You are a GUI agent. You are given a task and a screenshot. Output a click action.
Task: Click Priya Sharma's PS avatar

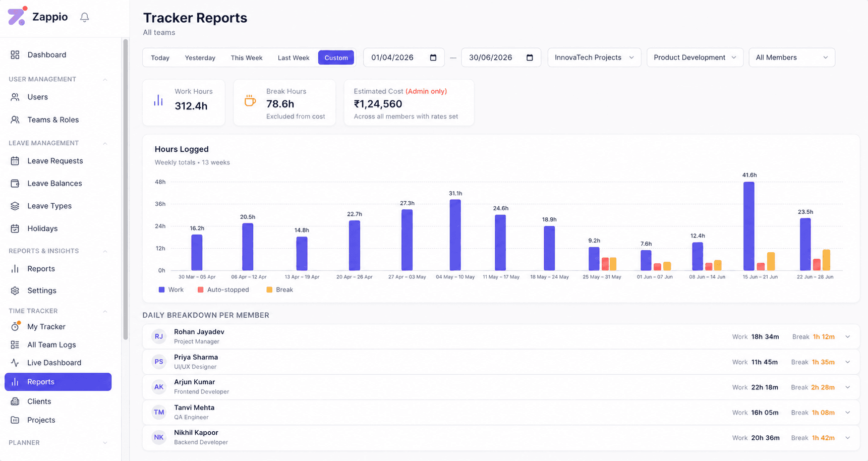(x=159, y=362)
